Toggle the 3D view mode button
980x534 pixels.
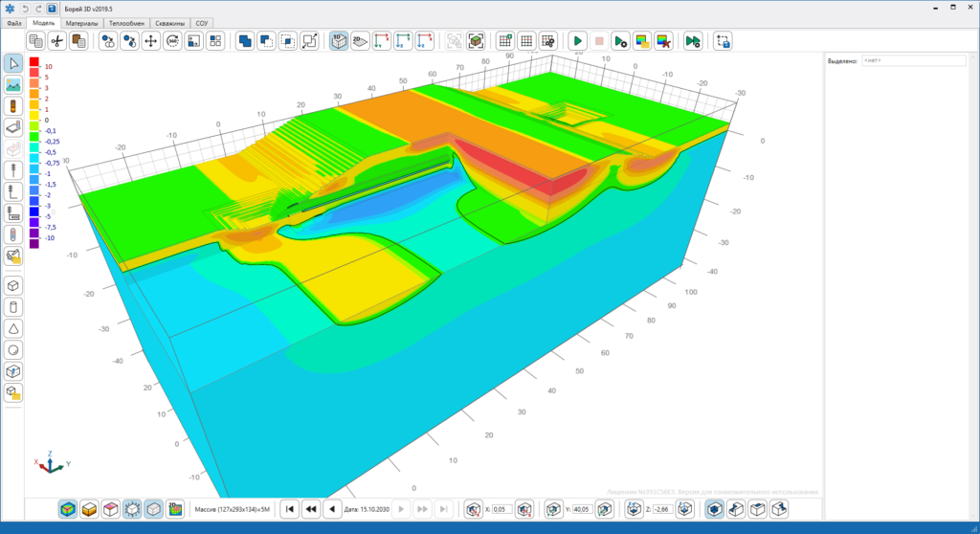tap(339, 41)
